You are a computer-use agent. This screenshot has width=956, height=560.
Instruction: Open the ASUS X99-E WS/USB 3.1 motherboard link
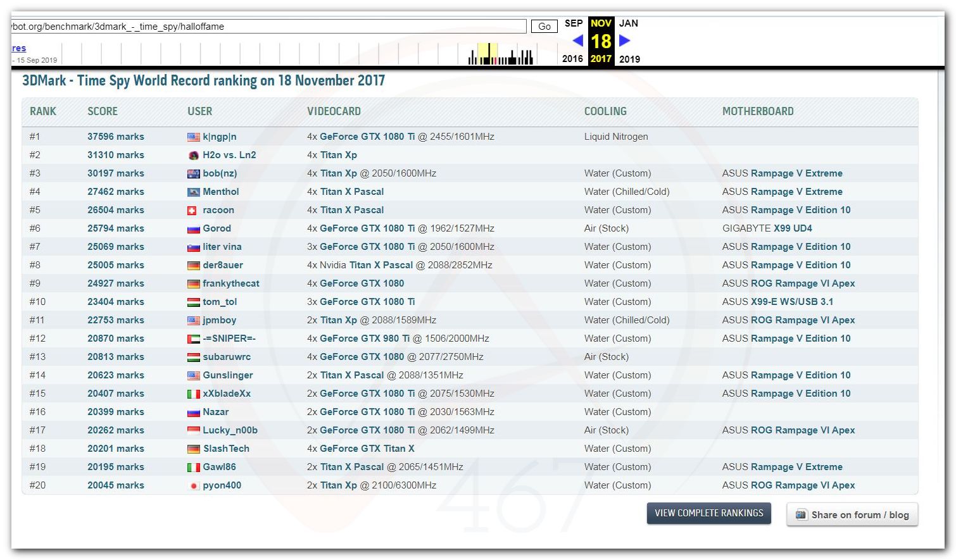click(777, 302)
